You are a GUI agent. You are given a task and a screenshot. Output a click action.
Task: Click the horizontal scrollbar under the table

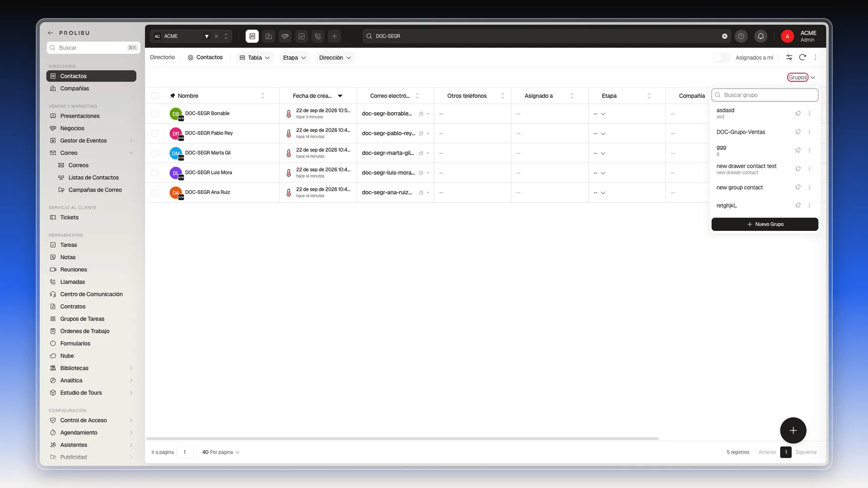[402, 438]
